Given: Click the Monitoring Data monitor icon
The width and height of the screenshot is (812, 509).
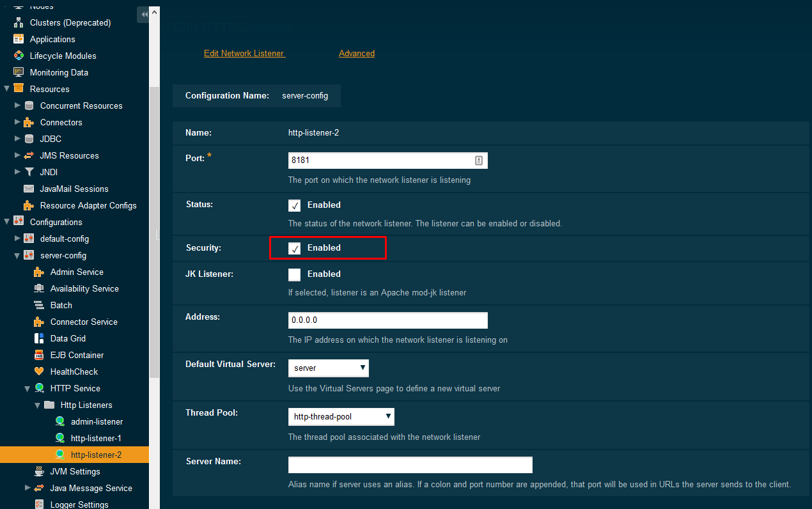Looking at the screenshot, I should pos(19,72).
